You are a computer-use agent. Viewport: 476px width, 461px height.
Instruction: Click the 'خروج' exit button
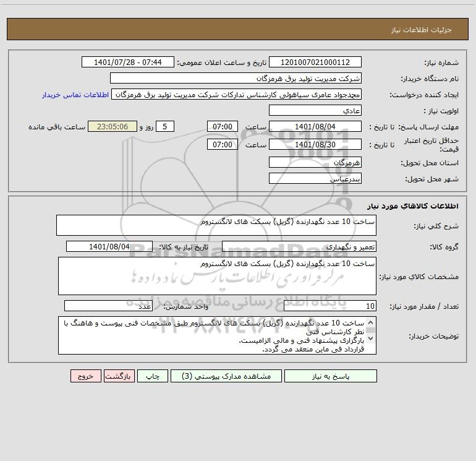[85, 376]
